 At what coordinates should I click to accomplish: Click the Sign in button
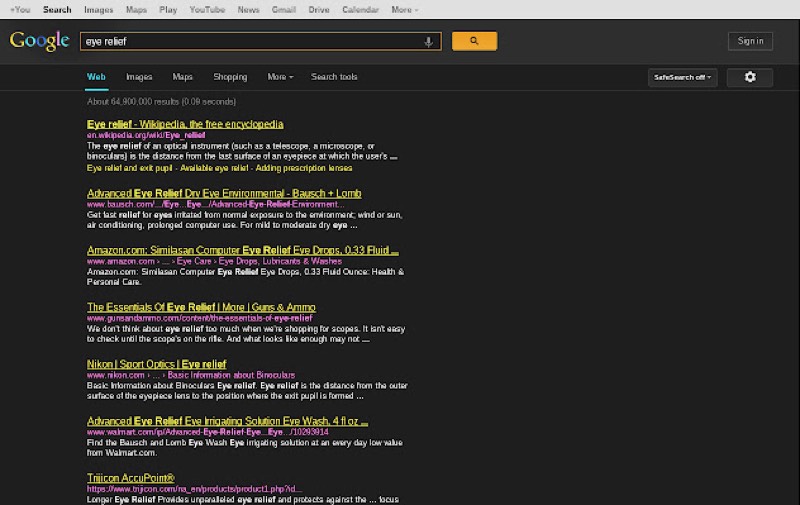[750, 41]
